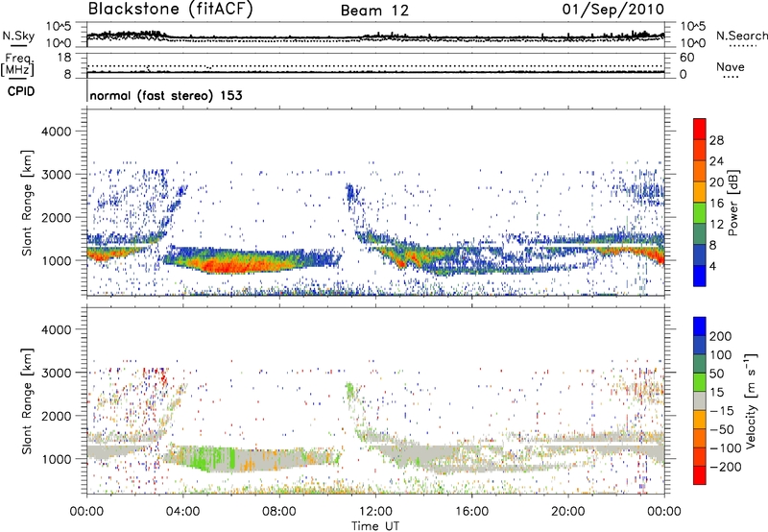Click the "Power [dB]" colorbar label
This screenshot has width=768, height=532.
coord(732,203)
